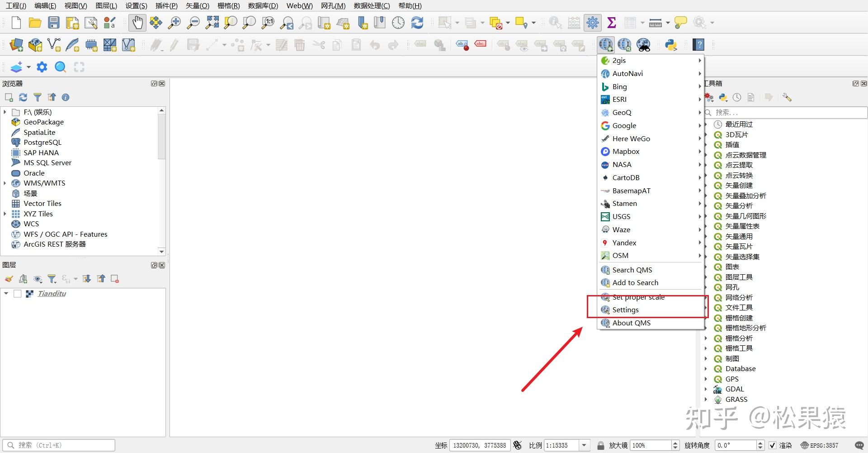Increase the 旋转角度 rotation stepper
This screenshot has width=868, height=453.
(760, 443)
